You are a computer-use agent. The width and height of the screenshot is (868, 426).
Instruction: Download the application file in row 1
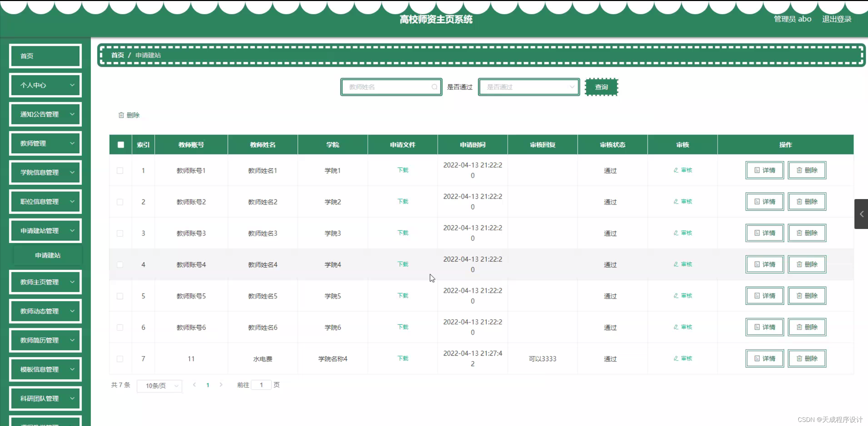403,170
